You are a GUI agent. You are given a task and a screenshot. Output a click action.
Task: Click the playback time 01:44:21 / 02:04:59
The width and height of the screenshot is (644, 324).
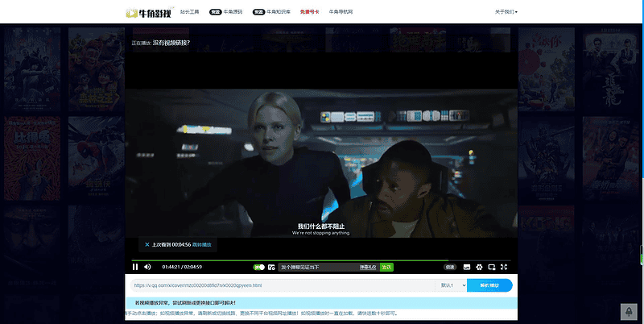pos(182,268)
